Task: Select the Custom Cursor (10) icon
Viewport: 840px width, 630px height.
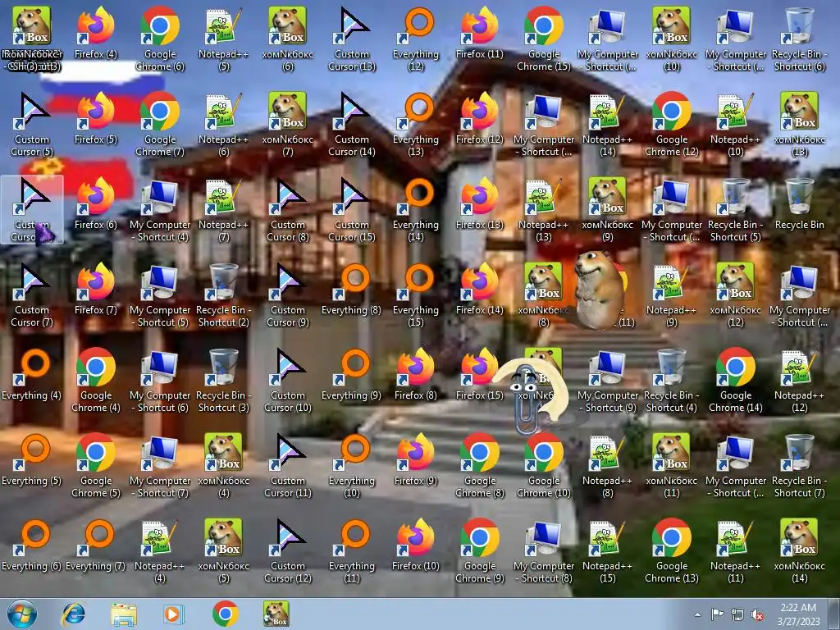Action: click(288, 379)
